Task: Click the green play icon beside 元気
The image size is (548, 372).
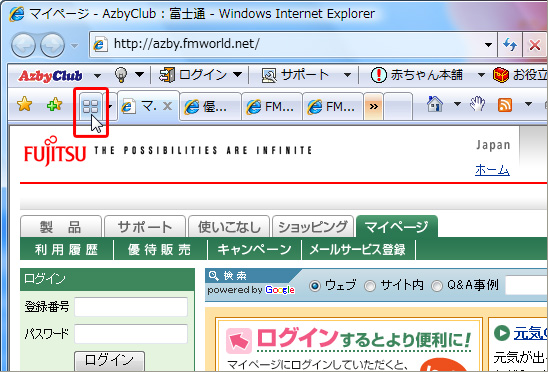Action: [x=502, y=333]
